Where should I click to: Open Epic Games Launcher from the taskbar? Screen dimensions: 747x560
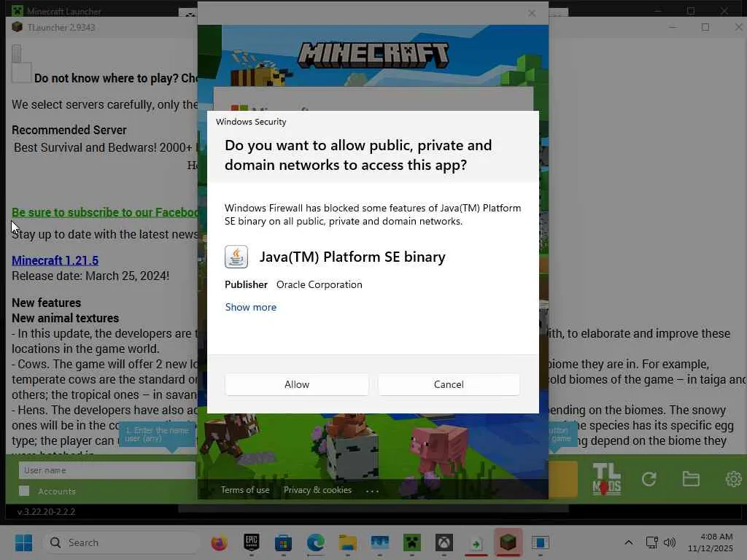[x=252, y=542]
